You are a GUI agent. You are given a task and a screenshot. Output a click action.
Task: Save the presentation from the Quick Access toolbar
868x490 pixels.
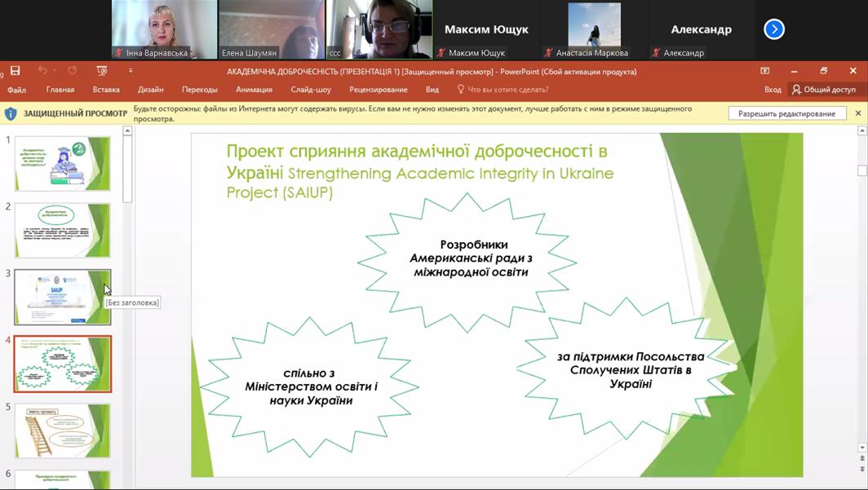coord(15,71)
